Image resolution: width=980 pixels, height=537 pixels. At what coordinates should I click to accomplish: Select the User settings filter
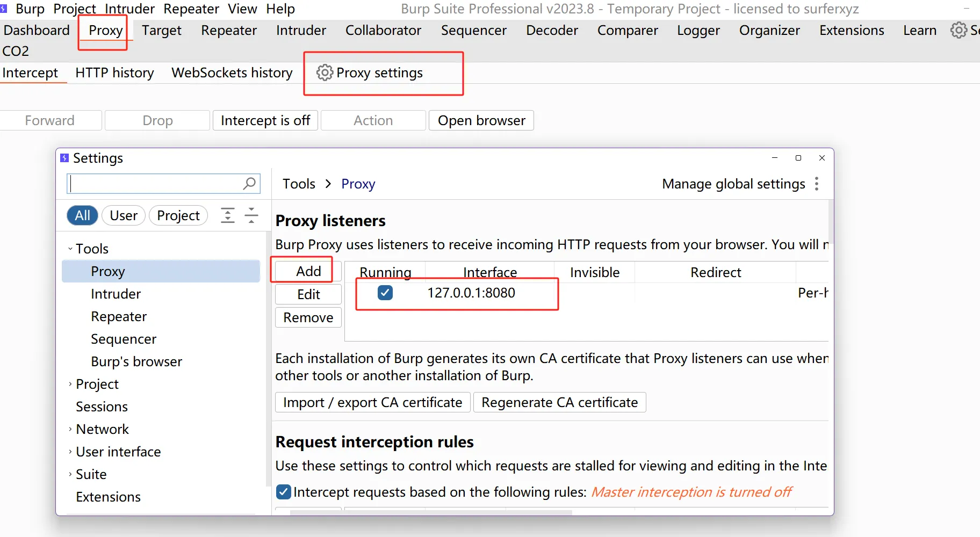click(x=124, y=215)
